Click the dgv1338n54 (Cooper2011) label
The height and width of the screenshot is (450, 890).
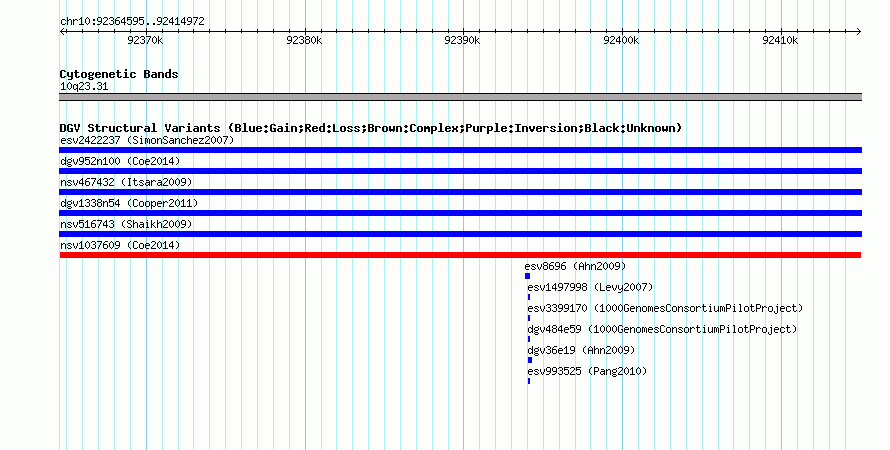click(x=129, y=203)
